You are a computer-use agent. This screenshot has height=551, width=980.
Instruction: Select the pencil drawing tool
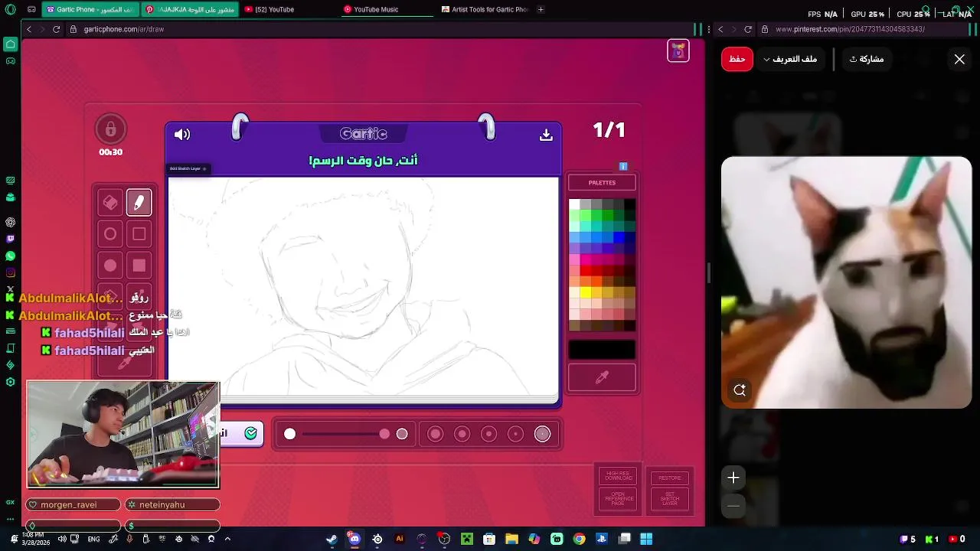(139, 203)
